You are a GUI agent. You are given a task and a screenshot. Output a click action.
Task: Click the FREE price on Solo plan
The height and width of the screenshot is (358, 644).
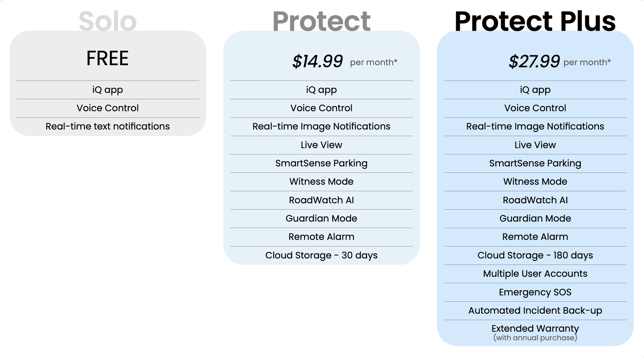(x=107, y=58)
